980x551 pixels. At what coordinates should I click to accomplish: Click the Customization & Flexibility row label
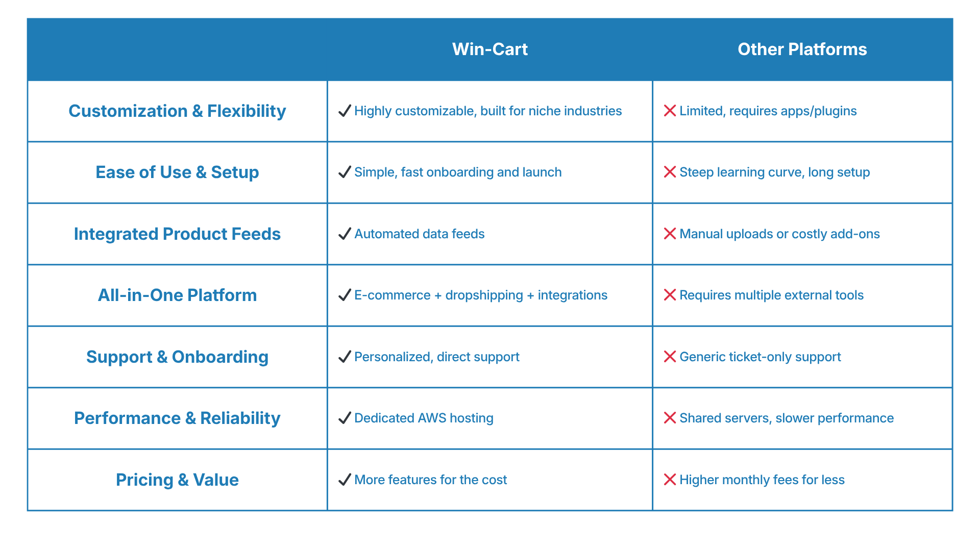pyautogui.click(x=177, y=111)
